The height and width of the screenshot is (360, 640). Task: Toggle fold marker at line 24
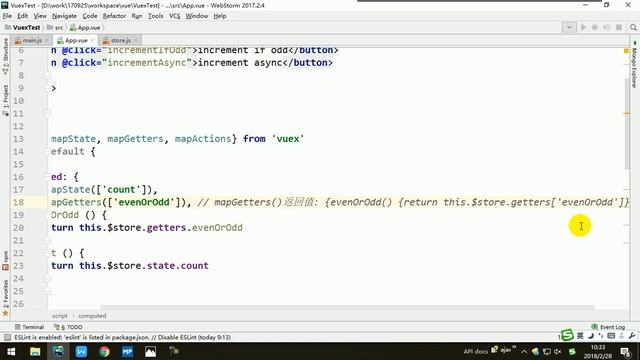pos(48,278)
